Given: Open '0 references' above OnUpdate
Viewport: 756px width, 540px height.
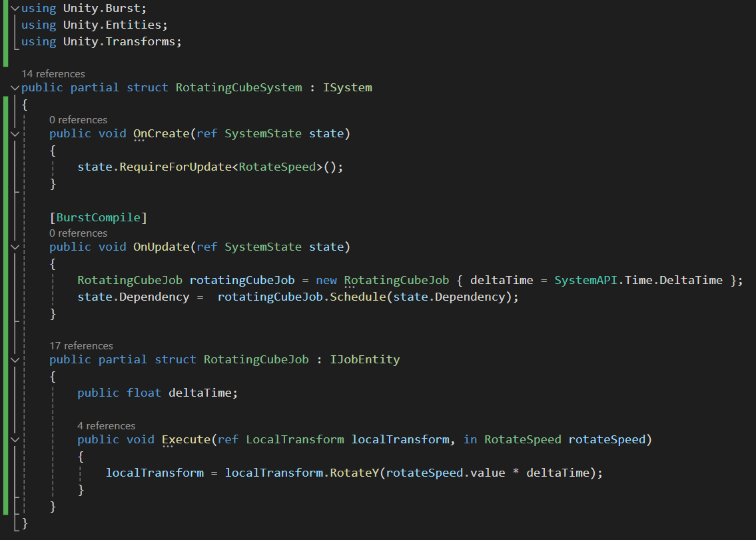Looking at the screenshot, I should click(78, 233).
